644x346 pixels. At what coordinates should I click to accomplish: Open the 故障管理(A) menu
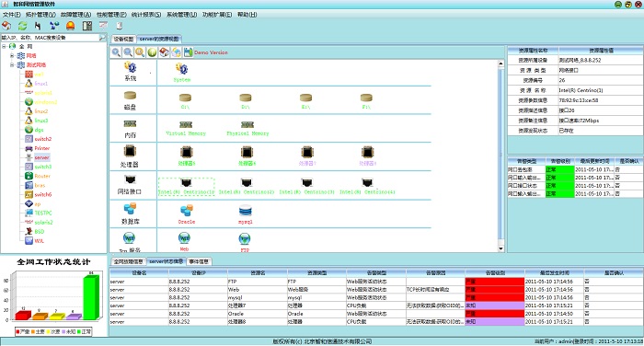pos(75,15)
